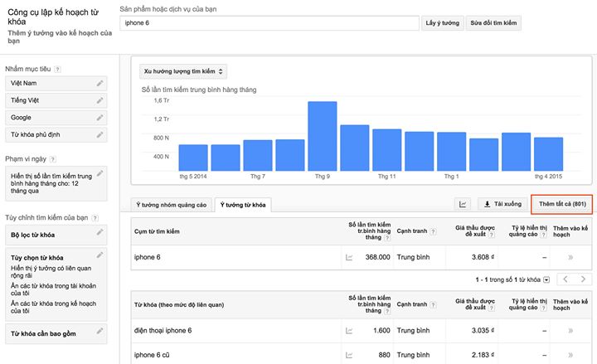Show trend chart icon for điện thoại iphone 6
The width and height of the screenshot is (597, 364).
point(349,331)
